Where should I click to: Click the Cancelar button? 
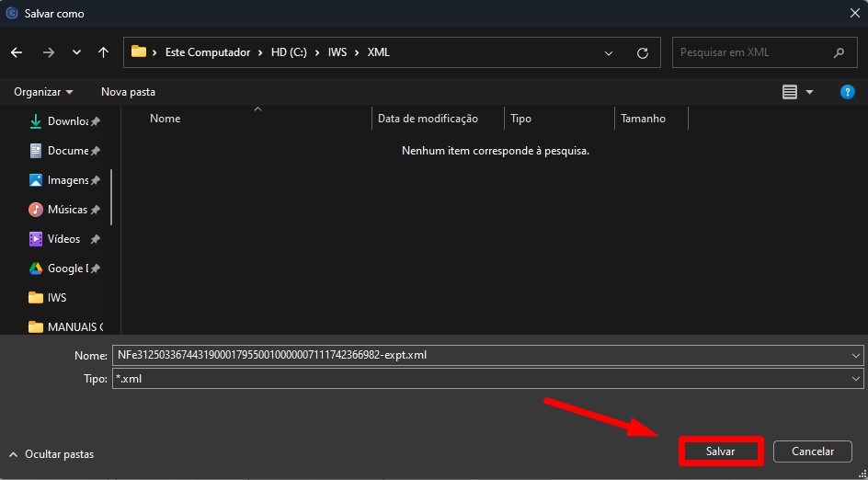pos(812,451)
